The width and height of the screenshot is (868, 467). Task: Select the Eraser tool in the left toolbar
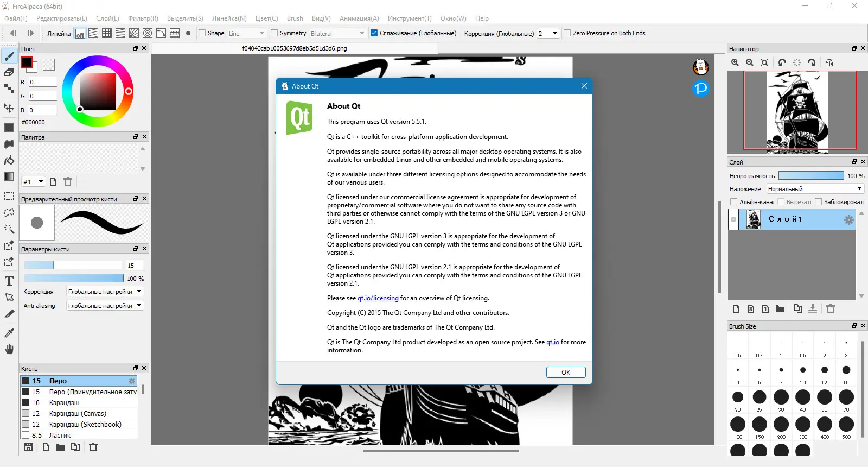pyautogui.click(x=9, y=72)
